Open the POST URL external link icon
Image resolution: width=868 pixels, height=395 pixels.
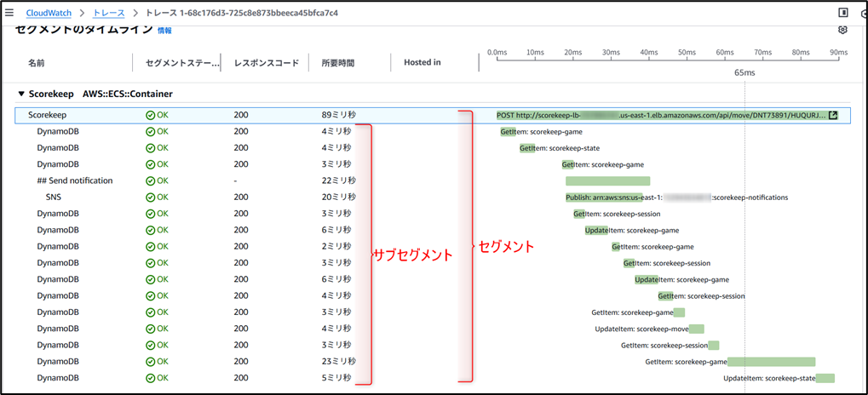coord(833,116)
